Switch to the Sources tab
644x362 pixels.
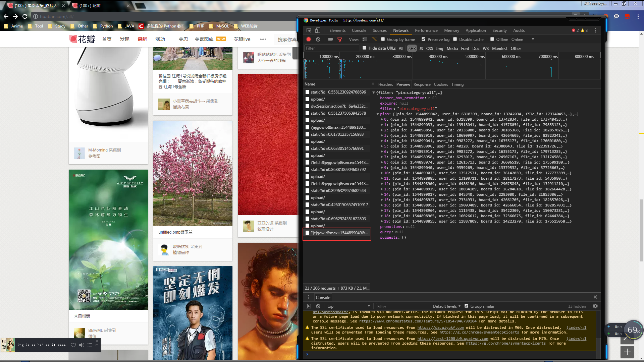click(x=379, y=31)
